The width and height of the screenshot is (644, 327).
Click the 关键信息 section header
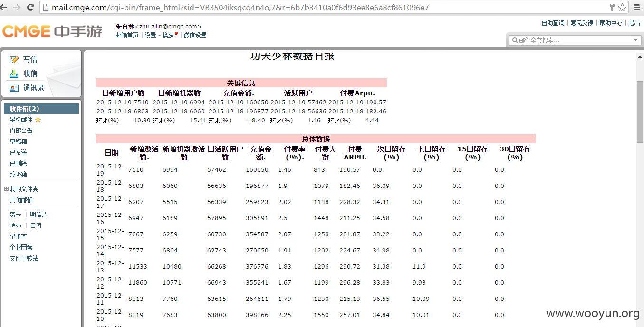coord(241,83)
